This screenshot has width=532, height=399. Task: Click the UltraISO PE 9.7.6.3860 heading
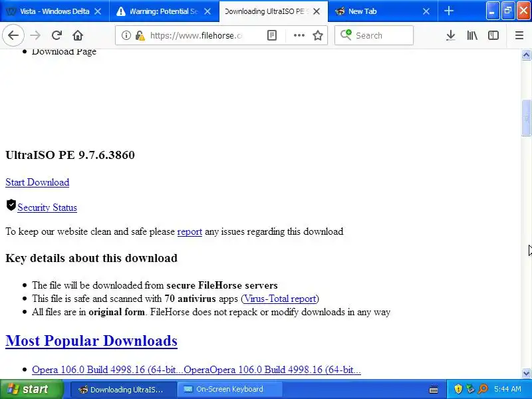click(x=70, y=155)
